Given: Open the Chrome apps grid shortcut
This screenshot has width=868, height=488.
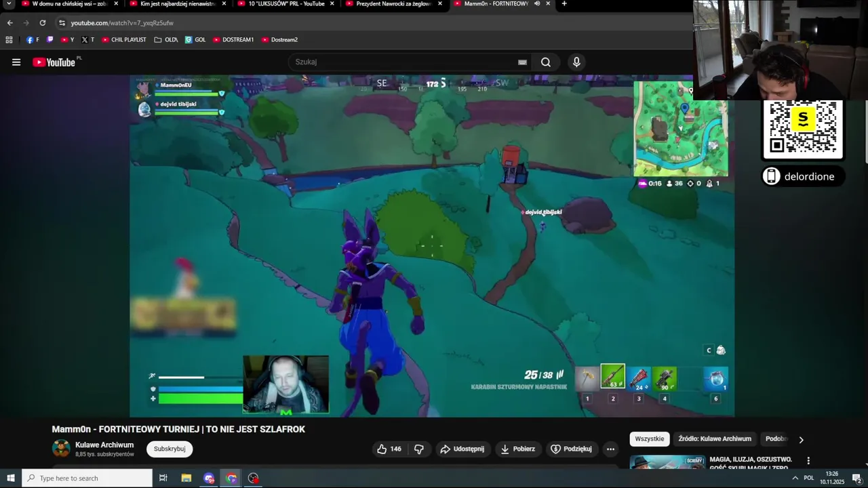Looking at the screenshot, I should pos(9,40).
